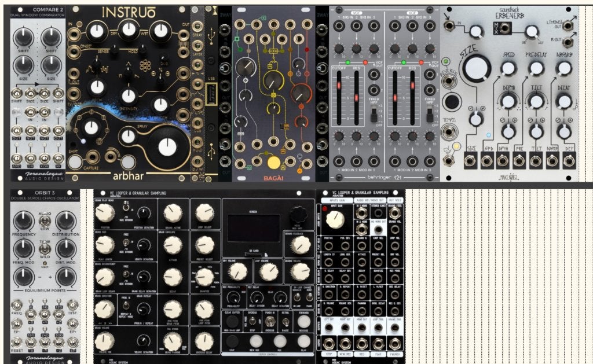The height and width of the screenshot is (364, 593).
Task: Click the DRY/WET knob on arbhar
Action: coord(129,30)
